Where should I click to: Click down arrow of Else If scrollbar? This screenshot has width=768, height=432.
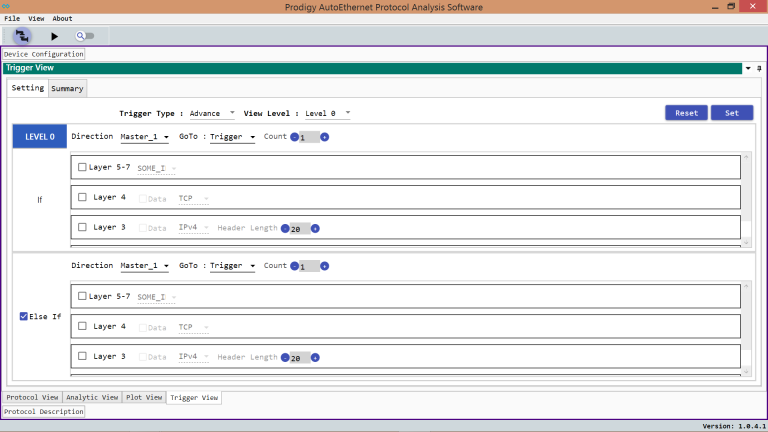click(x=746, y=371)
